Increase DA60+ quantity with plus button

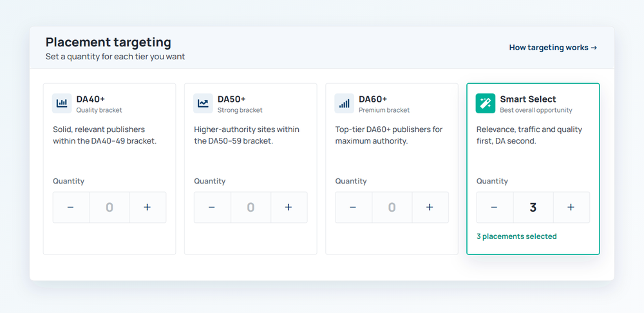(430, 207)
